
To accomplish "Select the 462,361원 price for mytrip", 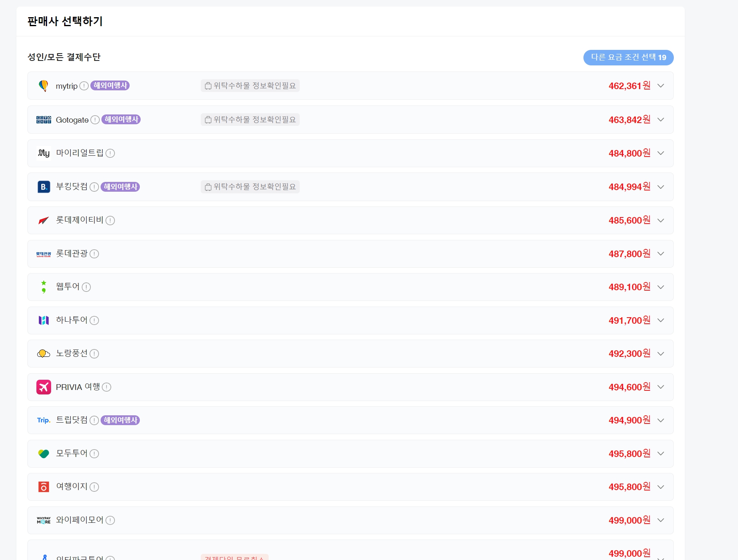I will tap(630, 86).
